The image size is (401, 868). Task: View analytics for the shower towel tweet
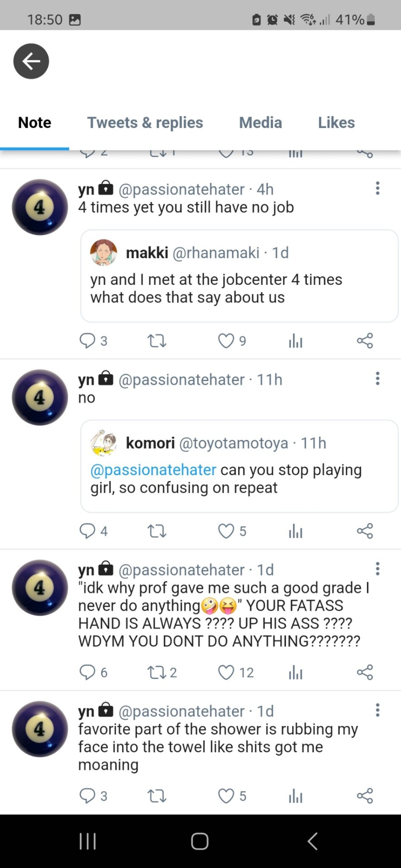pos(296,796)
